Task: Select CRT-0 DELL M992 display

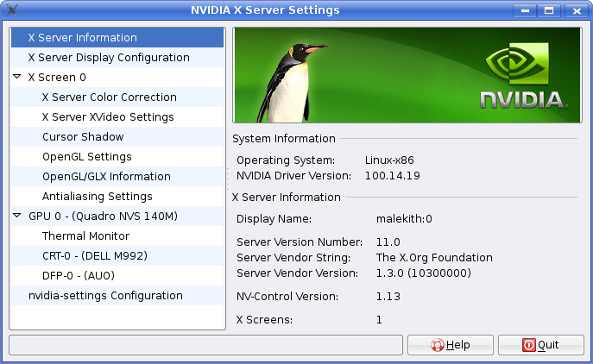Action: point(86,256)
